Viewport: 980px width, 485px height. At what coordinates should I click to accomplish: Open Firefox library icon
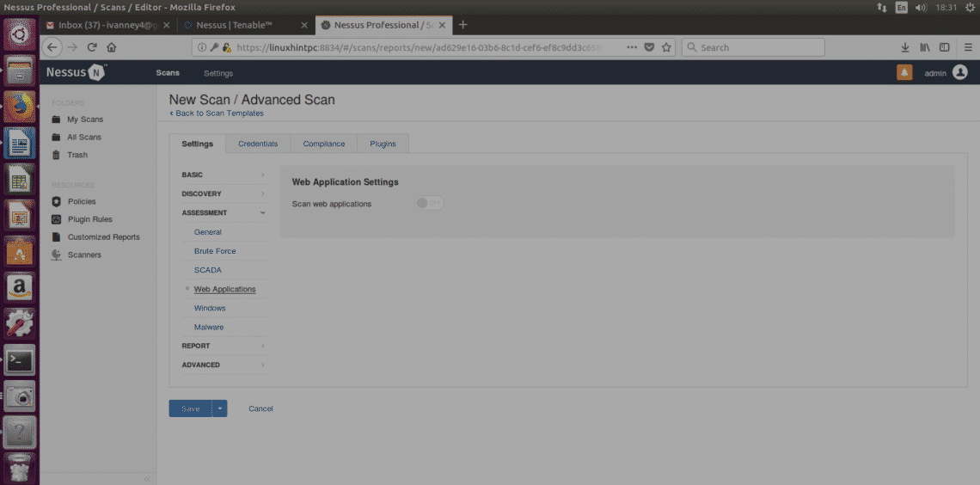[x=925, y=47]
